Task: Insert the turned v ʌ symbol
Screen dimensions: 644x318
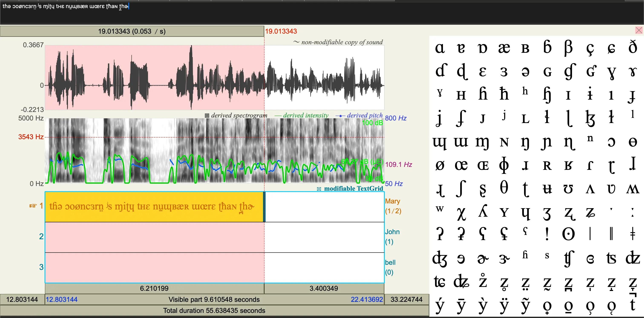Action: [x=590, y=189]
